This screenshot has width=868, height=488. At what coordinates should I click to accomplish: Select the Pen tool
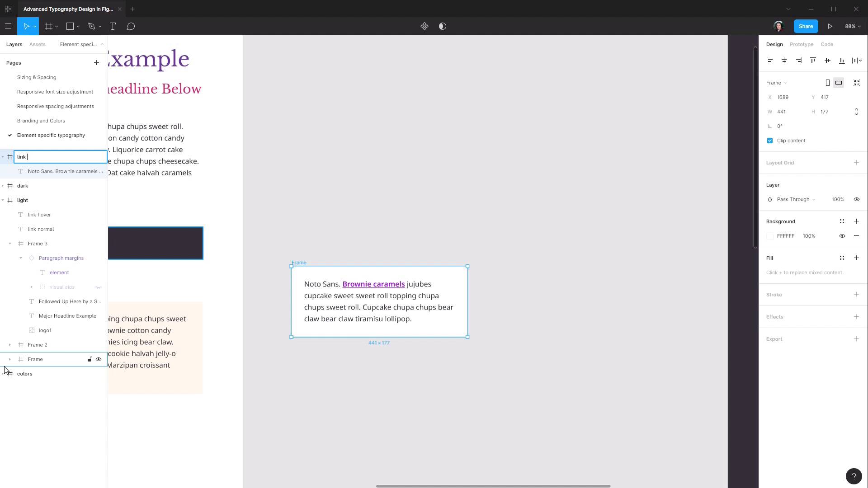(x=91, y=26)
